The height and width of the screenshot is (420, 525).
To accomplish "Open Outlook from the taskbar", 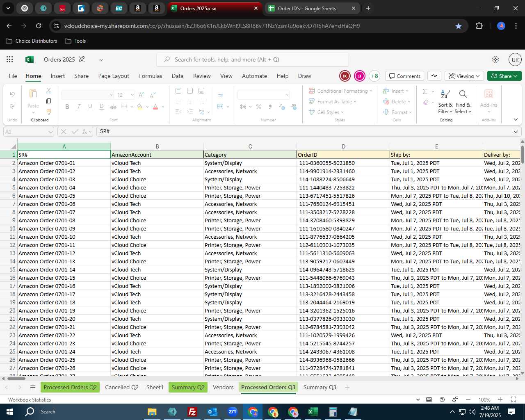I will [212, 412].
